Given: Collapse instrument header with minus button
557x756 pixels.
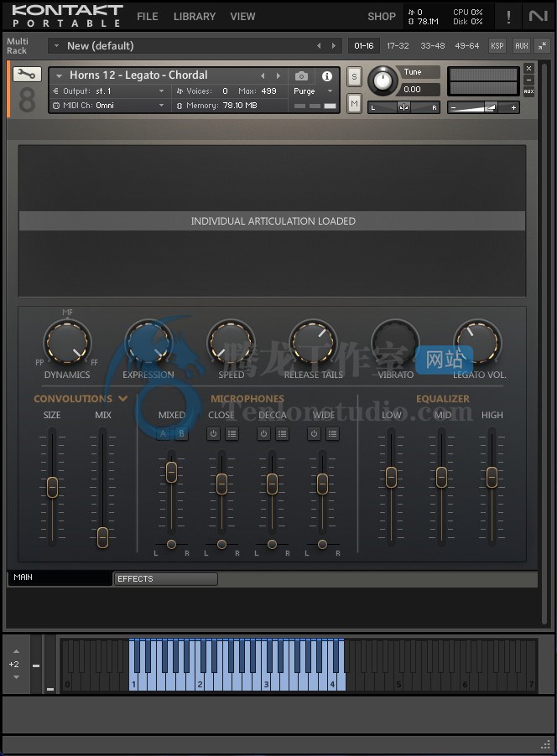Looking at the screenshot, I should (529, 80).
